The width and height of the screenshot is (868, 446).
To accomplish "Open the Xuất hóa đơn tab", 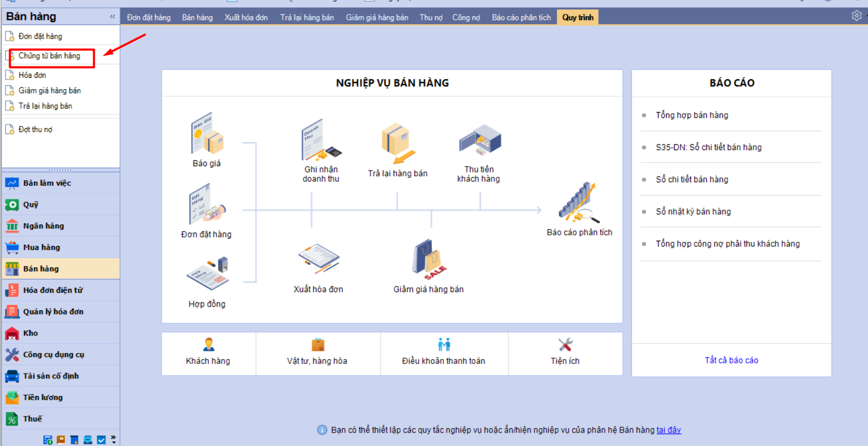I will pos(246,18).
